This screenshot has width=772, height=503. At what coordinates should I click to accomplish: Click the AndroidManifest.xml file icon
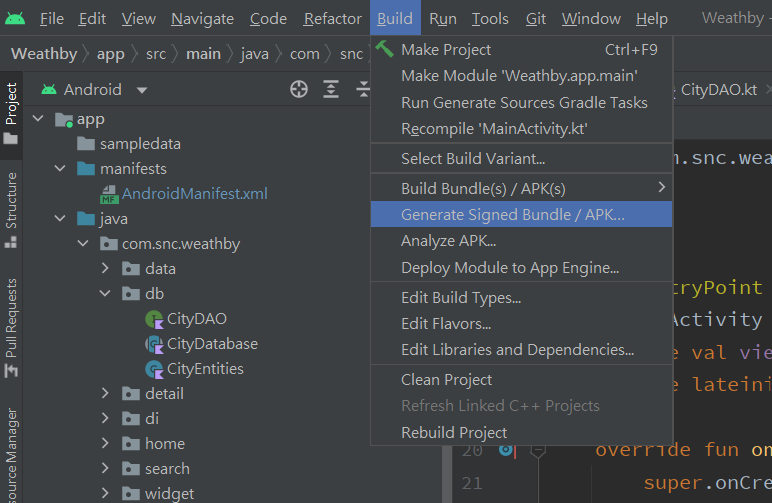(109, 194)
